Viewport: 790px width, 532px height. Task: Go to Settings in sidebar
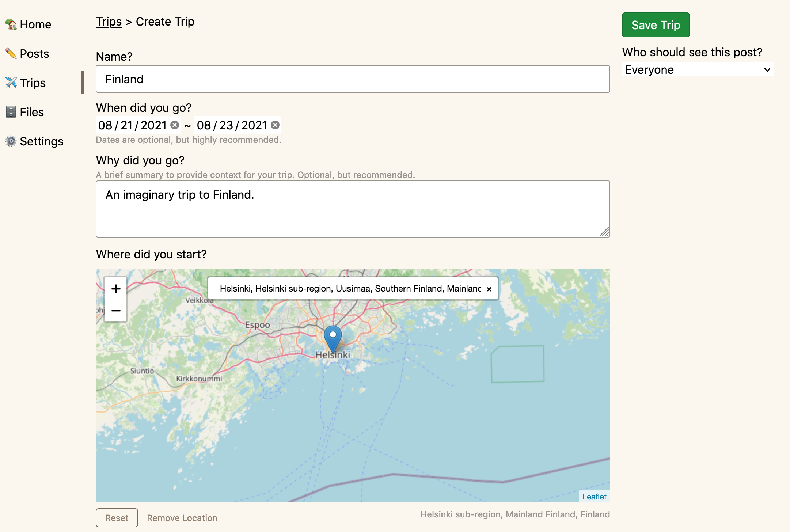(x=41, y=141)
